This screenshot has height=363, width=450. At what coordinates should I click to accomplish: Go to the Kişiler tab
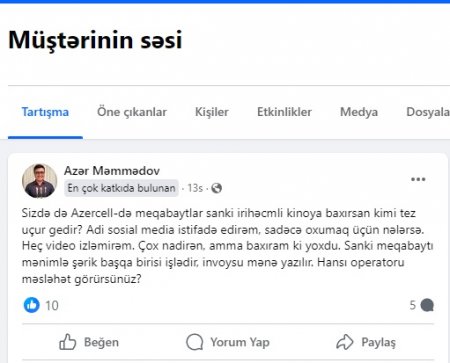212,112
